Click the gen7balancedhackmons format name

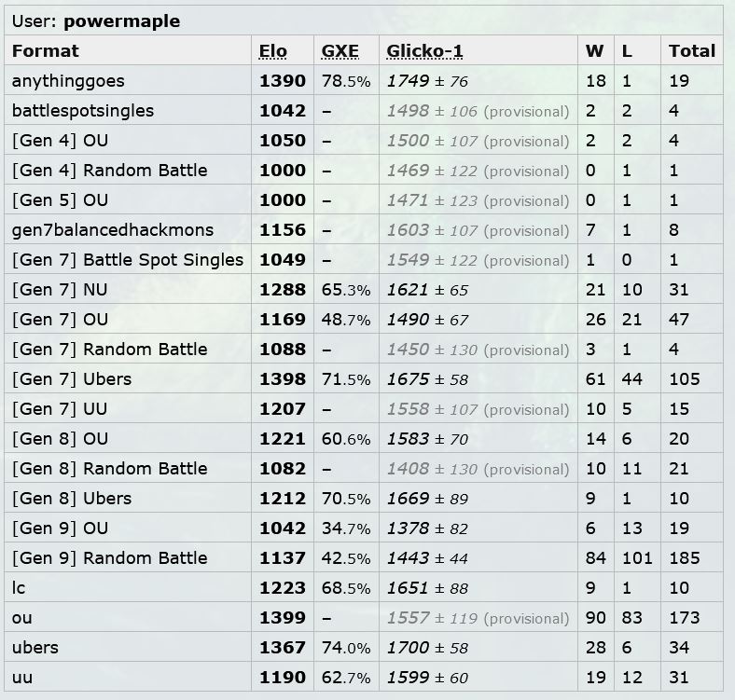click(x=113, y=230)
